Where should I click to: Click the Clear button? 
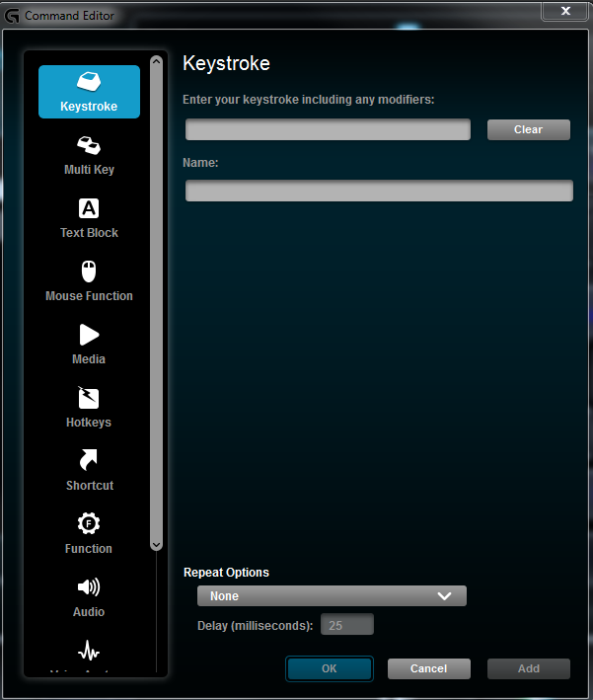coord(529,129)
